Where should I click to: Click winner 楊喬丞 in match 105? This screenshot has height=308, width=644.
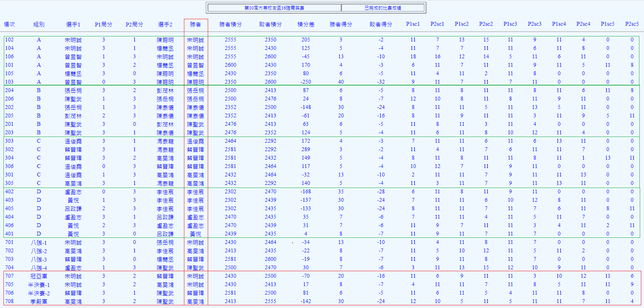click(195, 73)
